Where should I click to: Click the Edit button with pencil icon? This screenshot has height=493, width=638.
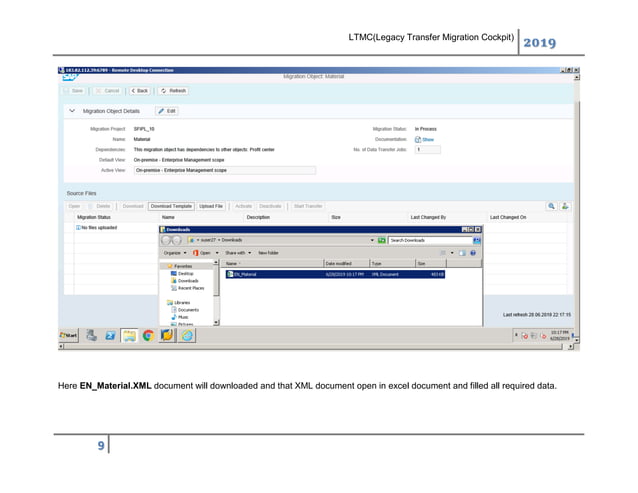166,111
